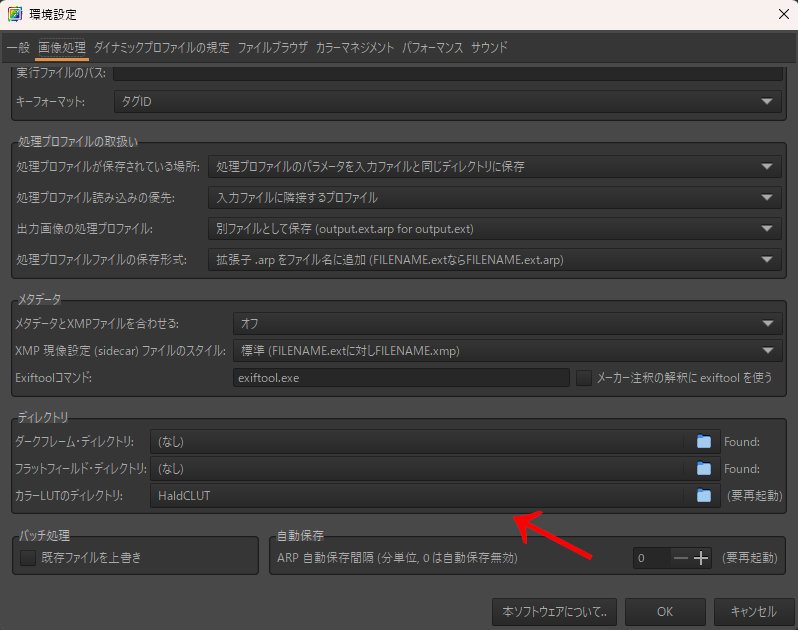Click the 本ソフトウェアについて.. button
The width and height of the screenshot is (798, 630).
pyautogui.click(x=554, y=611)
